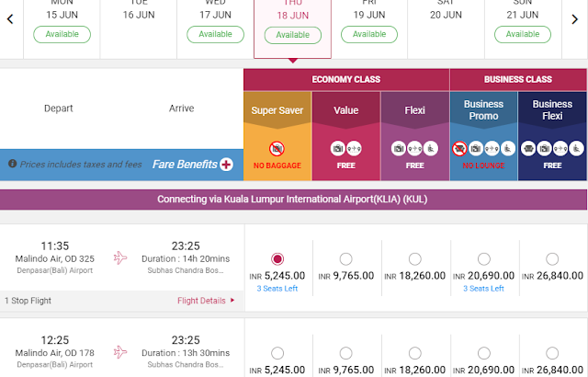Click Available button under Sun 21 Jun
This screenshot has width=588, height=377.
pyautogui.click(x=523, y=34)
